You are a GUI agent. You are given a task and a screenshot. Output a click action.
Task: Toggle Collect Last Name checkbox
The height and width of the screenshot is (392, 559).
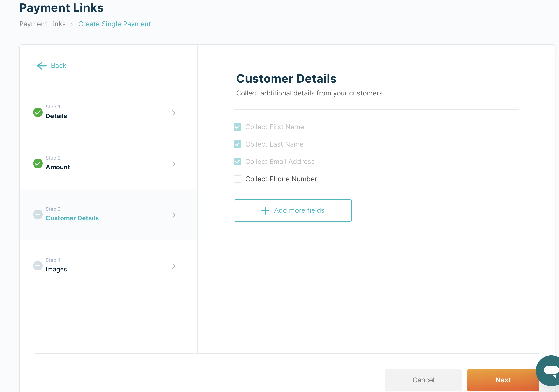tap(237, 144)
